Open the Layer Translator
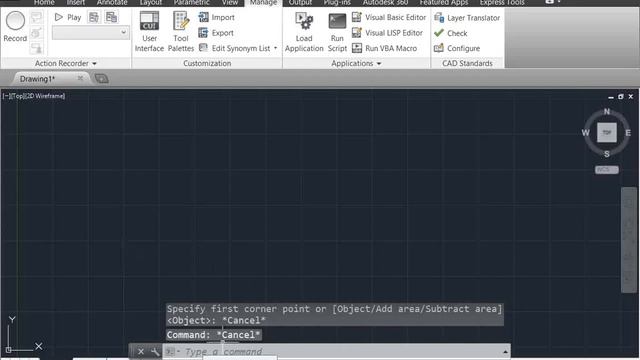 tap(467, 18)
